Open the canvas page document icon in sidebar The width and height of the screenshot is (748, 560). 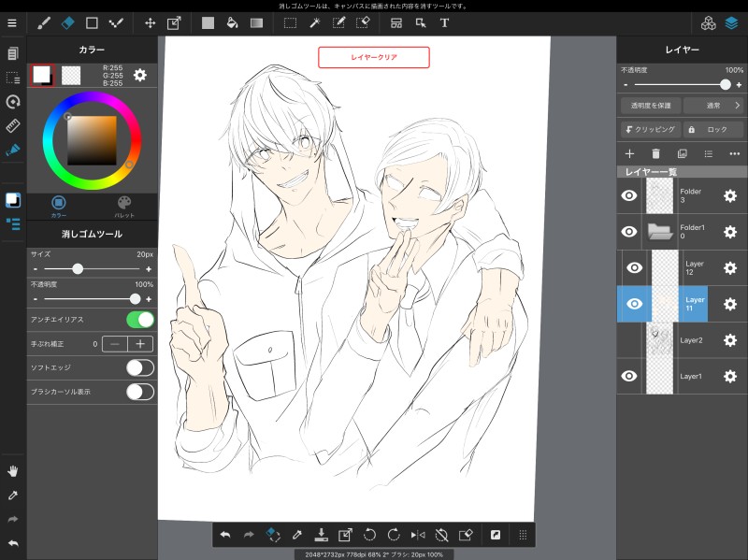tap(13, 53)
